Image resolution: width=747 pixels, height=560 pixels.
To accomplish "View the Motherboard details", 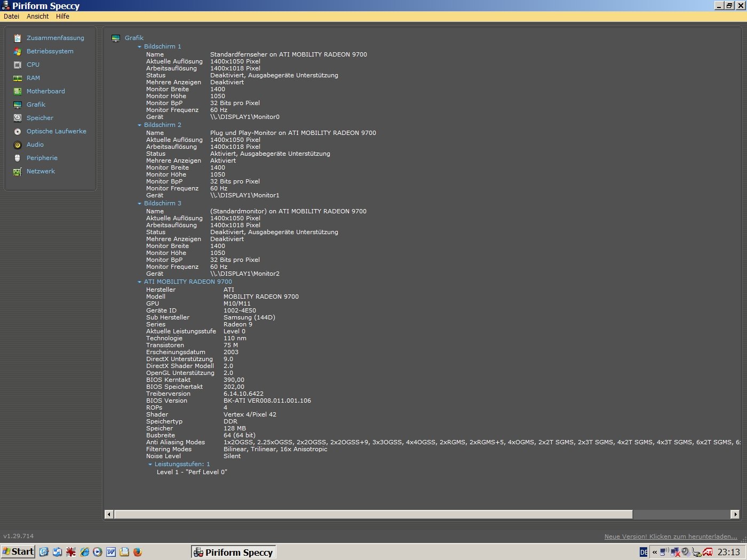I will 46,92.
